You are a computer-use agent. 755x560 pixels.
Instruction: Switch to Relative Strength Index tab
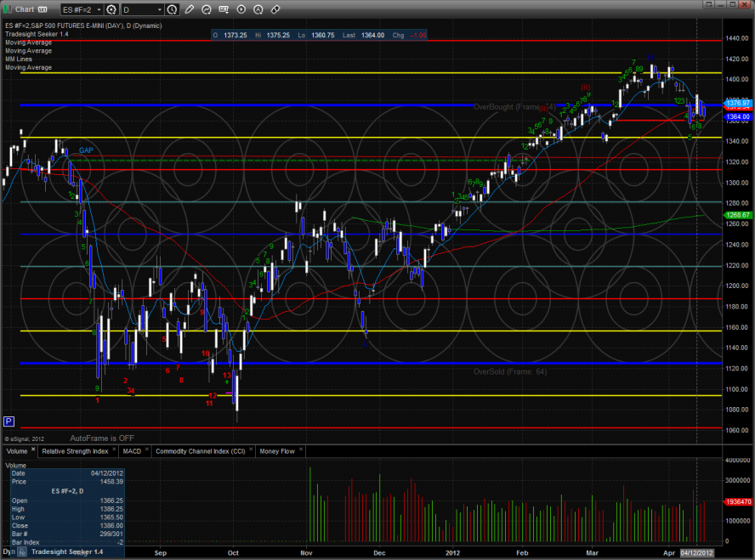click(76, 450)
